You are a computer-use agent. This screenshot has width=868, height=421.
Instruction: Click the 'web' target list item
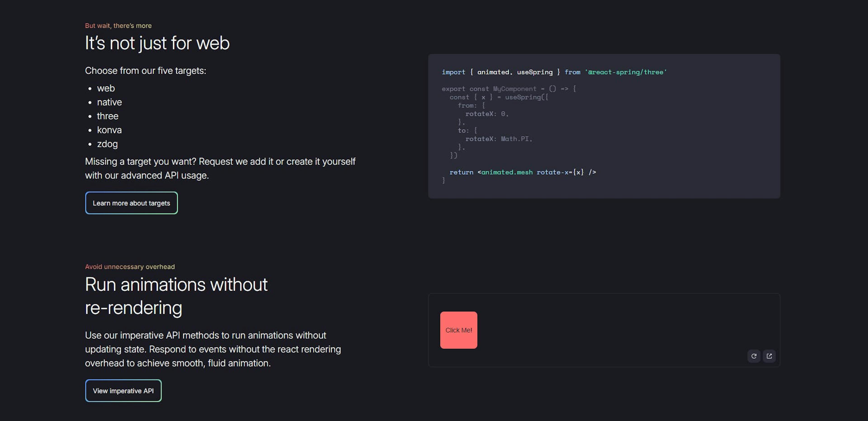(106, 88)
